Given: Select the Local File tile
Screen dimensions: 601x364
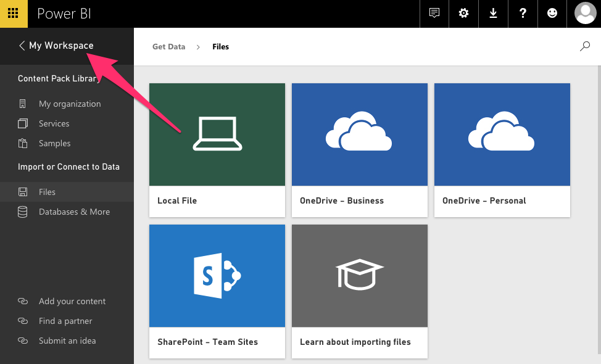Looking at the screenshot, I should [217, 149].
